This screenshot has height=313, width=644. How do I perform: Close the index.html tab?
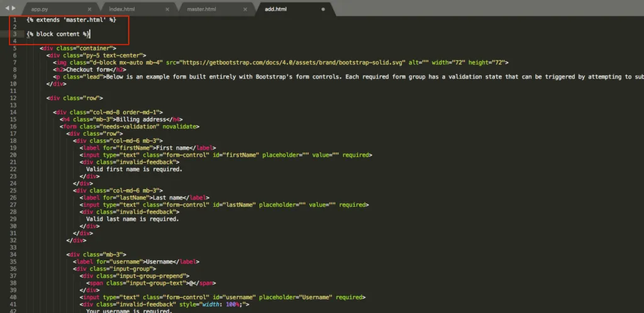point(167,9)
